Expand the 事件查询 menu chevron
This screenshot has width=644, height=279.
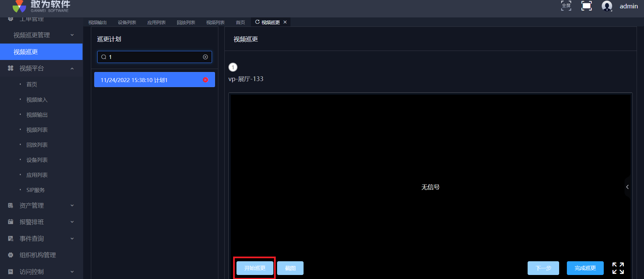pyautogui.click(x=72, y=238)
